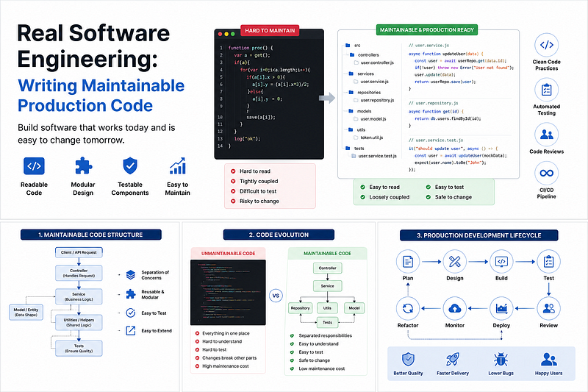
Task: Click the Refactor cycle icon
Action: click(408, 309)
